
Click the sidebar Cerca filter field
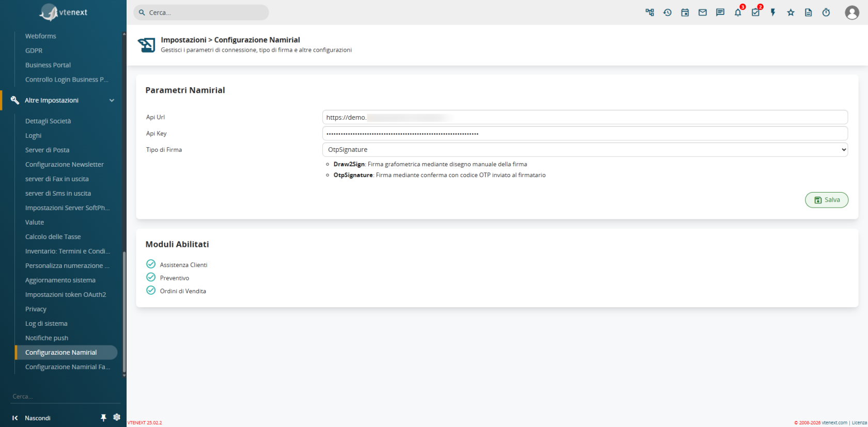point(65,397)
